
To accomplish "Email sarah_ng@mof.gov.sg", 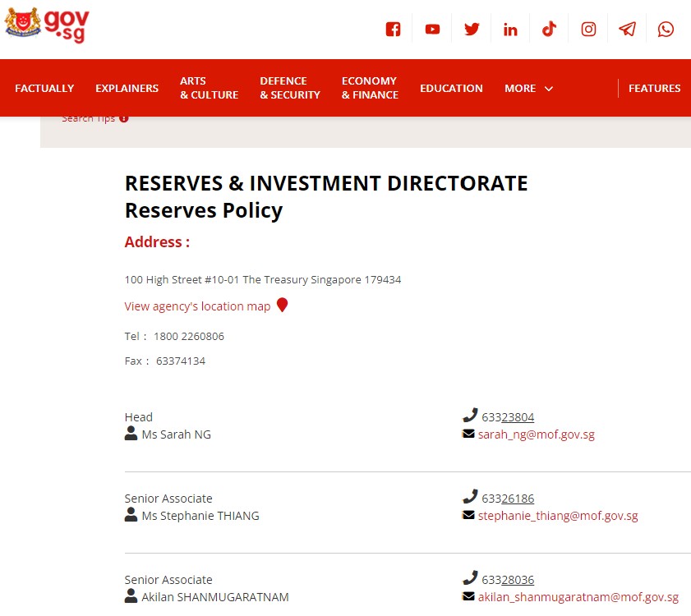I will 537,434.
